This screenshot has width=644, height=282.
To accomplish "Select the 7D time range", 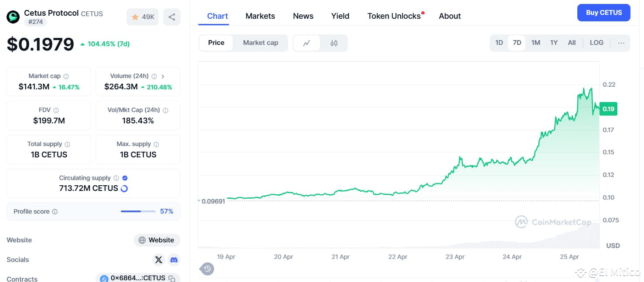I will pyautogui.click(x=517, y=43).
